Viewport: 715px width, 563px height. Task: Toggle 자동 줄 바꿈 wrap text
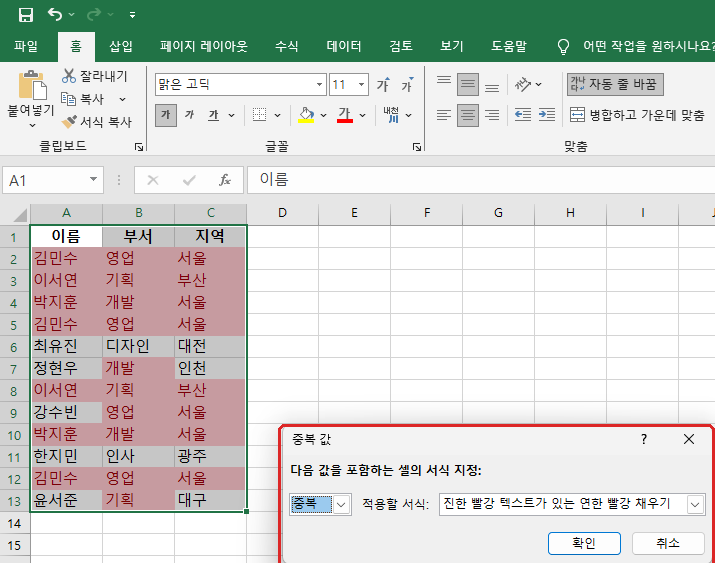pos(615,84)
